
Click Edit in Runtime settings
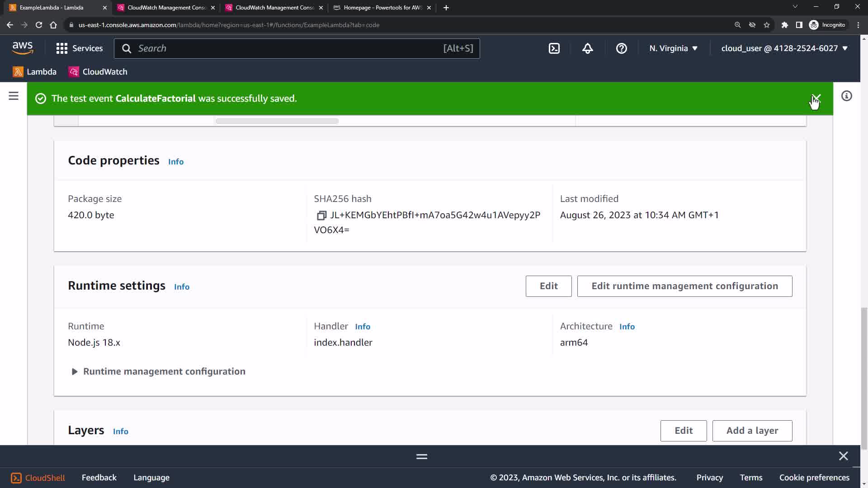click(x=548, y=286)
